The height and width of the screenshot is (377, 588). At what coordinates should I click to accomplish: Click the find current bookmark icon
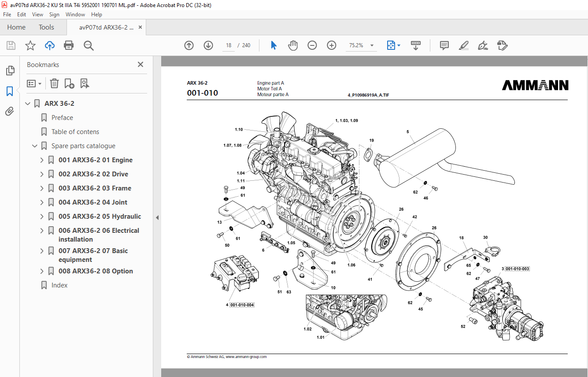click(x=85, y=83)
